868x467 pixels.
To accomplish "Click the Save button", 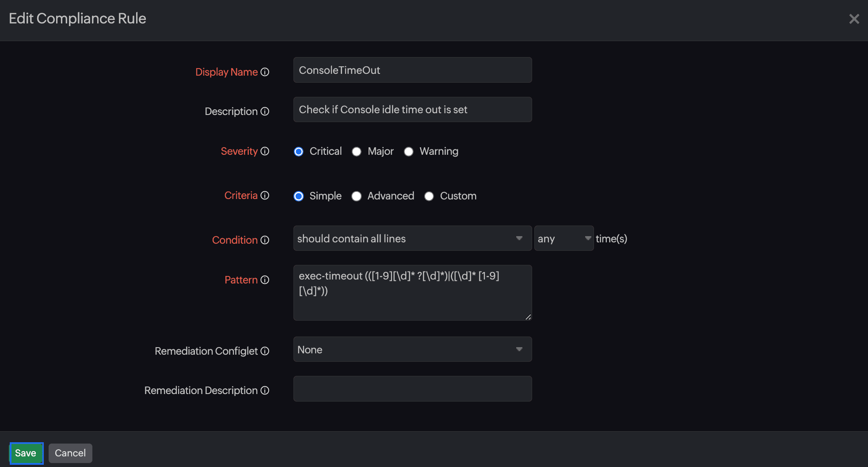I will tap(26, 453).
